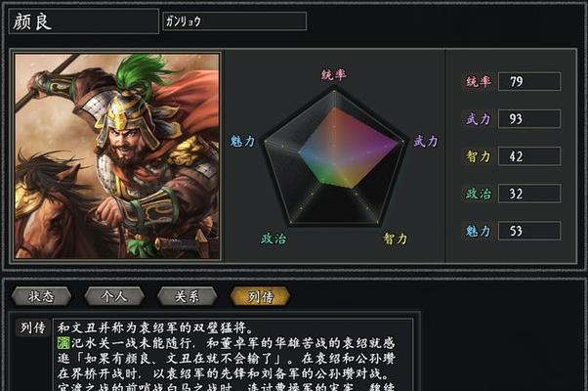The width and height of the screenshot is (588, 391).
Task: Click the 智力 value box showing 42
Action: click(x=529, y=156)
